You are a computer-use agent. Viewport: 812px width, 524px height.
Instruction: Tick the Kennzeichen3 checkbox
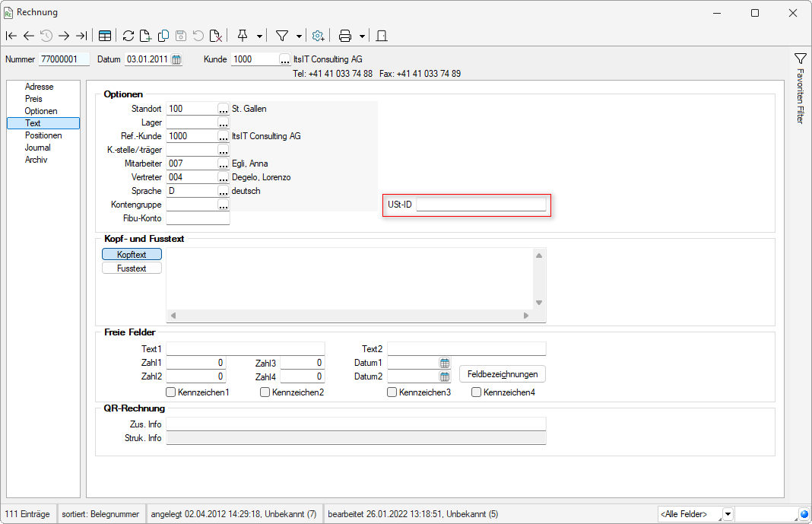(392, 392)
